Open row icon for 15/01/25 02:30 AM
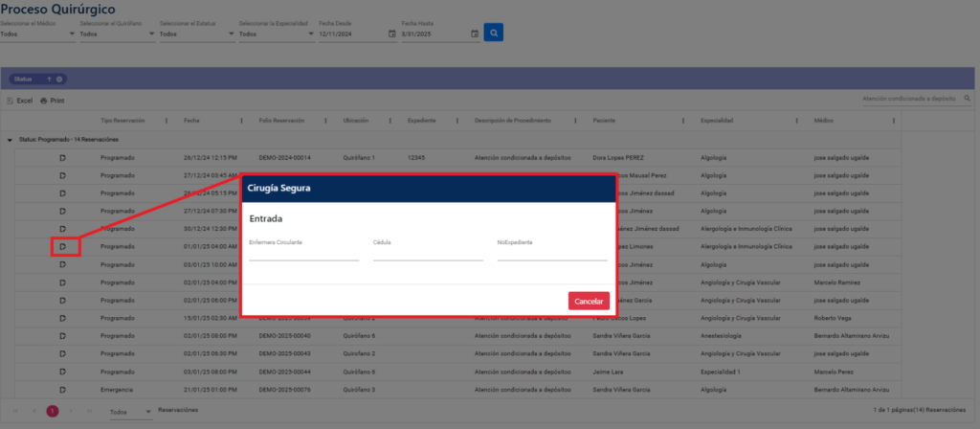The image size is (980, 429). point(62,318)
